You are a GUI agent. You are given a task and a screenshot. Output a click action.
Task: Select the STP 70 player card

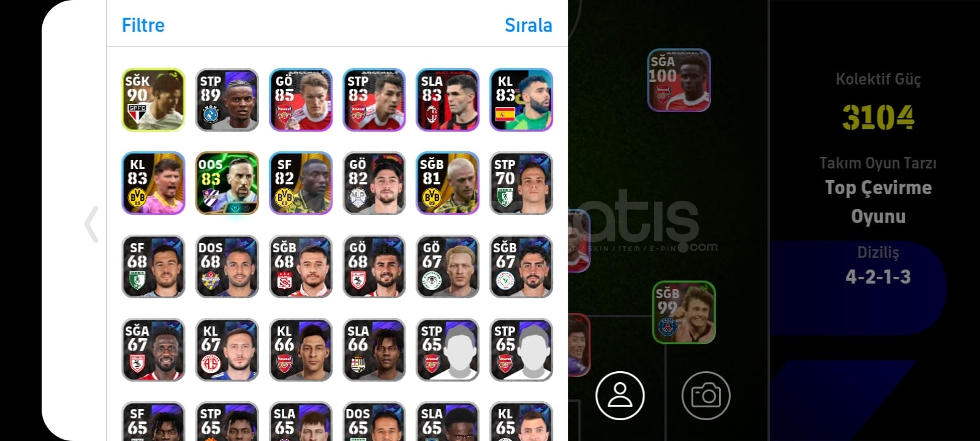pos(521,183)
